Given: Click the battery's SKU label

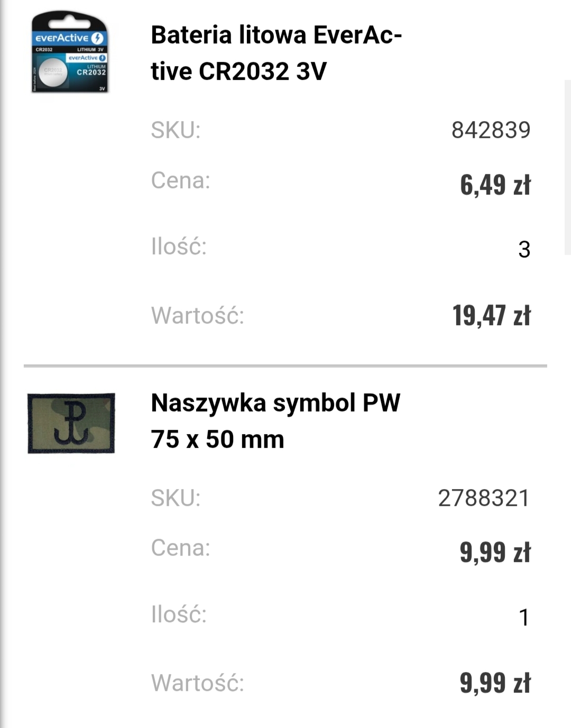Looking at the screenshot, I should 176,130.
